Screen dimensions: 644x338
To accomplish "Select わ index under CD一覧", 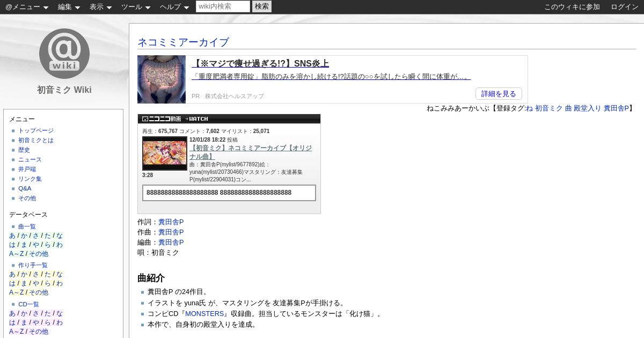I will tap(60, 323).
